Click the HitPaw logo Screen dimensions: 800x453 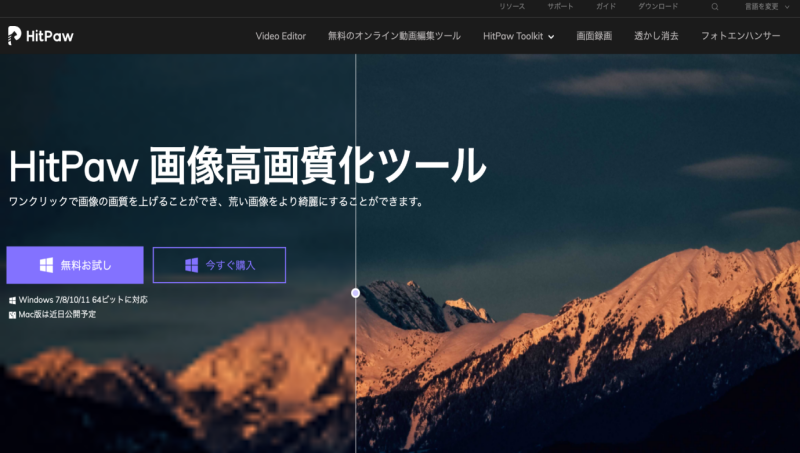click(41, 36)
